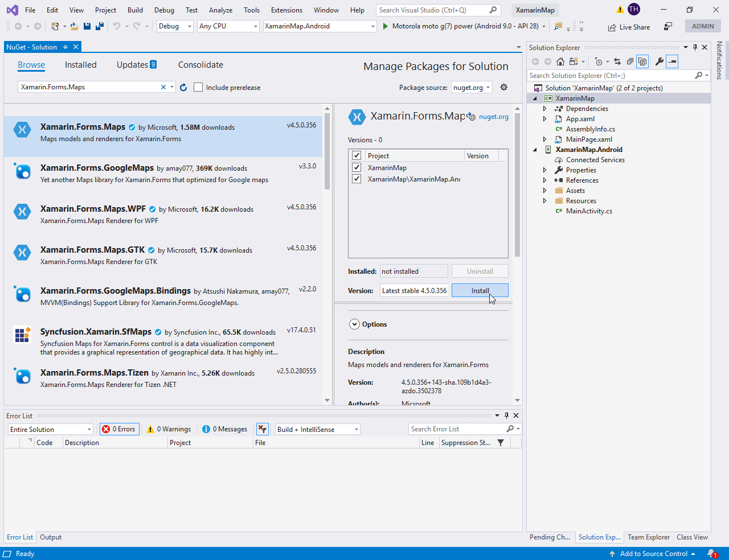This screenshot has height=560, width=729.
Task: Click the Home icon in Solution Explorer
Action: 560,61
